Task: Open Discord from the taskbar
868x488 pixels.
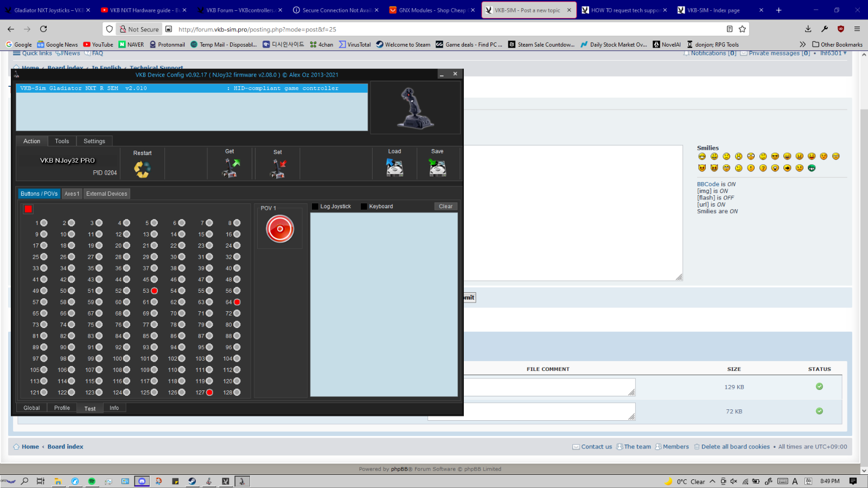Action: point(142,481)
